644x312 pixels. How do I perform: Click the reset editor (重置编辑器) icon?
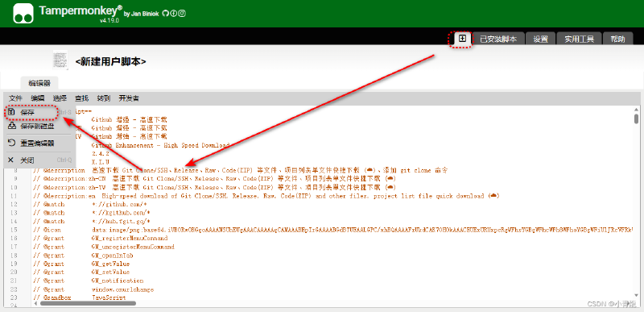(x=11, y=143)
